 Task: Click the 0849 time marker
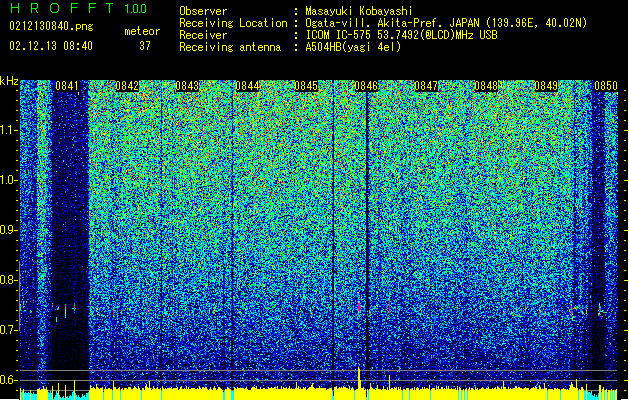pyautogui.click(x=546, y=86)
